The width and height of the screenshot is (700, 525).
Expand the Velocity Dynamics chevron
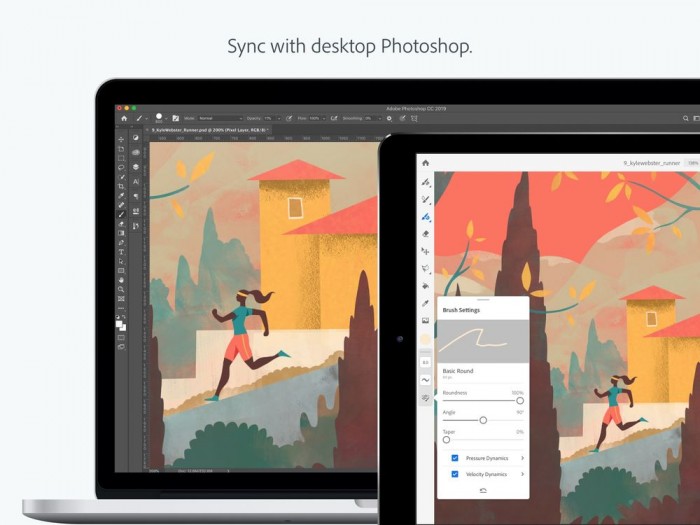(x=522, y=474)
